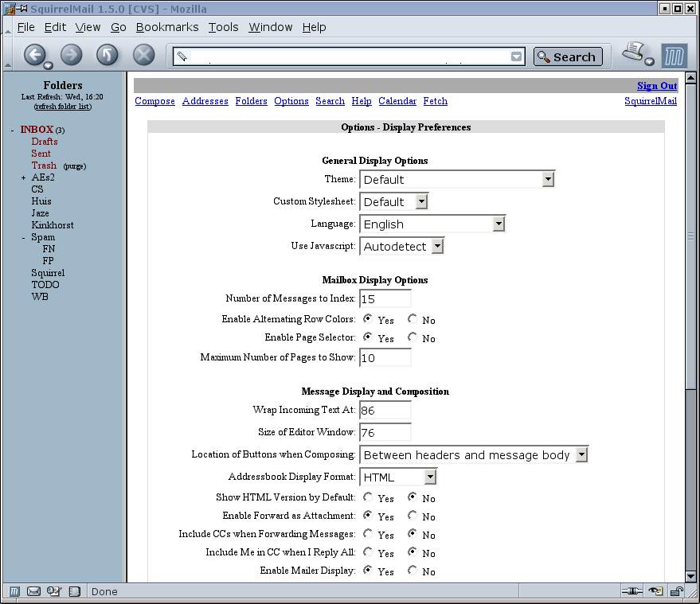700x604 pixels.
Task: Click the vertical scrollbar thumb
Action: click(x=690, y=236)
